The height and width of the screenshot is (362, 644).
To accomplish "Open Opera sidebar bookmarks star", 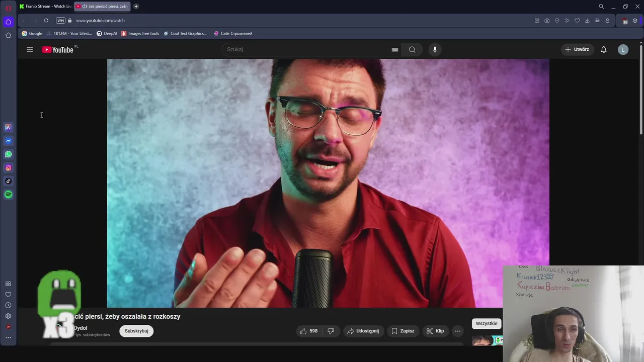I will tap(8, 35).
